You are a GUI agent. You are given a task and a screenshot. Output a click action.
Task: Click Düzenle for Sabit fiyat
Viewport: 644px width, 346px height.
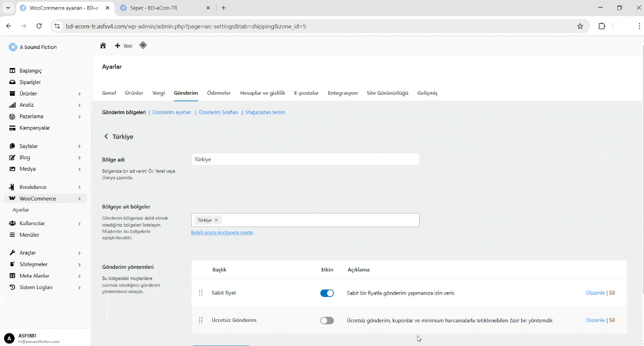tap(595, 293)
